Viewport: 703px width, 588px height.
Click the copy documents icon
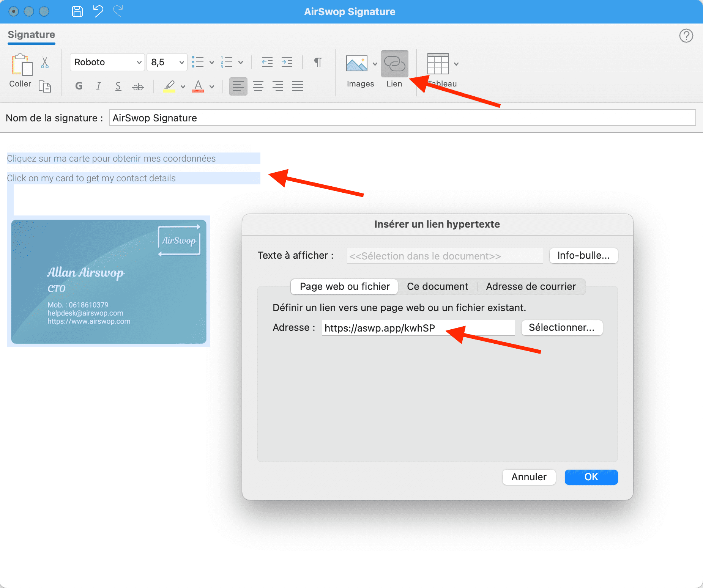[x=45, y=86]
